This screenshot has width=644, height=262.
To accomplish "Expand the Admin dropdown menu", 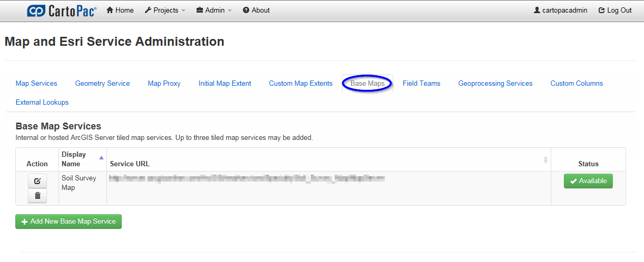I will (214, 11).
